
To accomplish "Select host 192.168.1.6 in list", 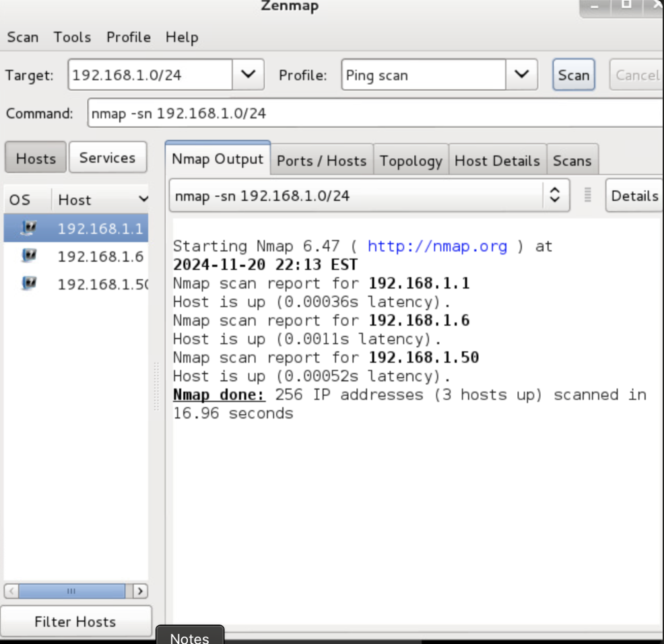I will tap(76, 256).
